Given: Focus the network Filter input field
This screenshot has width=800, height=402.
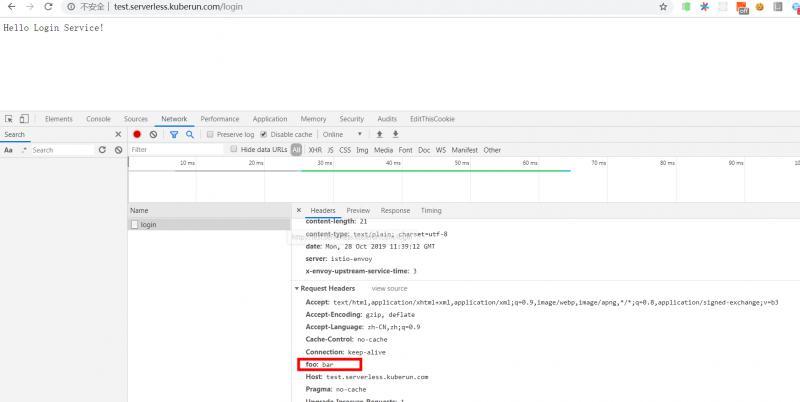Looking at the screenshot, I should (x=176, y=149).
